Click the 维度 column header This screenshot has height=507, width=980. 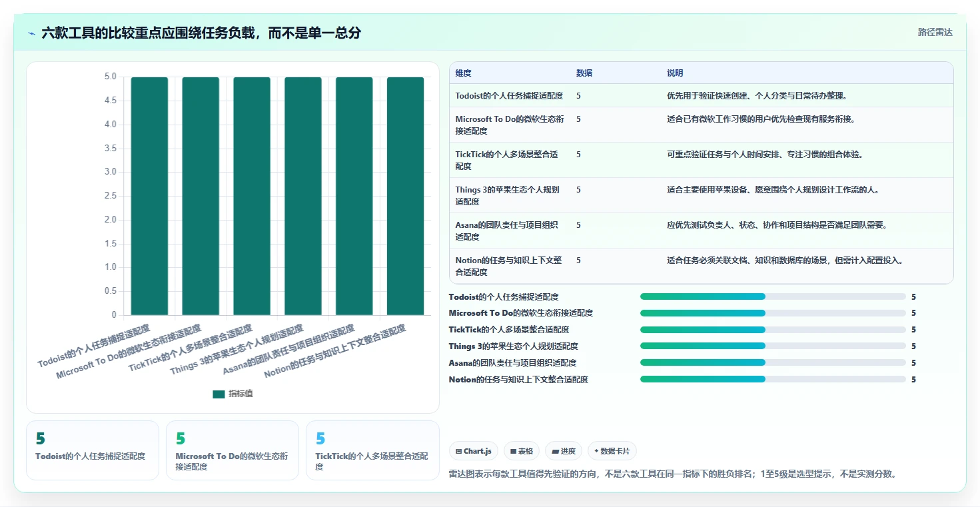(x=464, y=73)
